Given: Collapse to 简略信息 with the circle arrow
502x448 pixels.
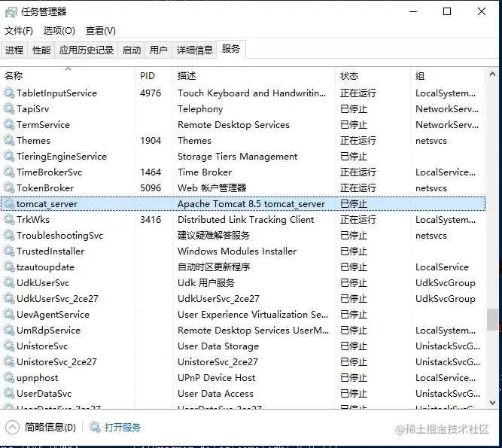Looking at the screenshot, I should click(x=12, y=427).
